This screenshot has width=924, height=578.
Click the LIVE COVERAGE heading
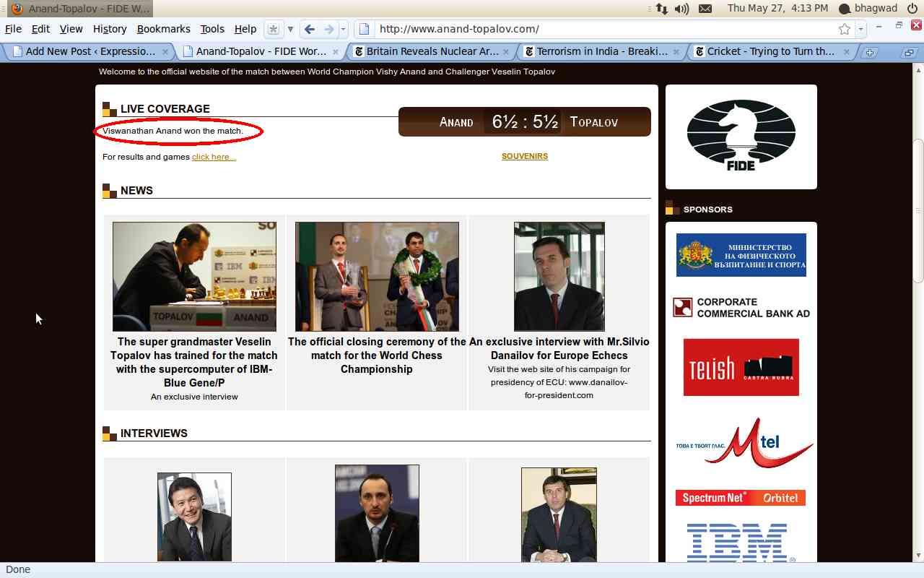(165, 109)
